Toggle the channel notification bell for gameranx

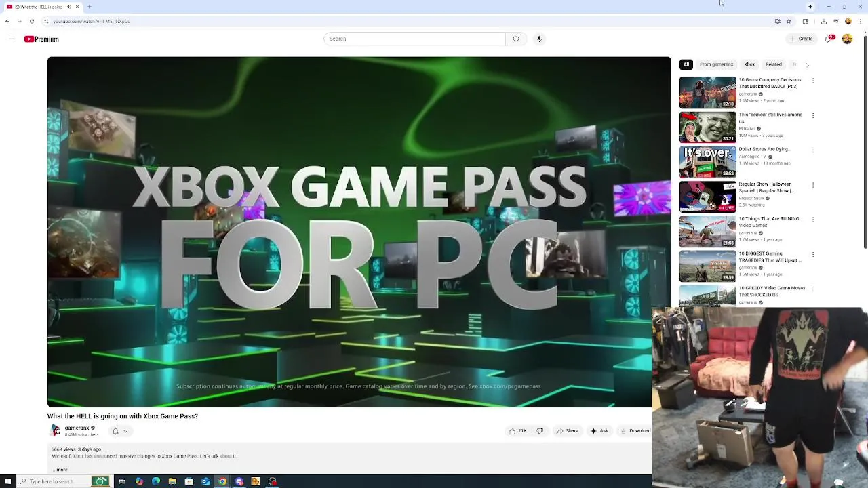click(115, 431)
